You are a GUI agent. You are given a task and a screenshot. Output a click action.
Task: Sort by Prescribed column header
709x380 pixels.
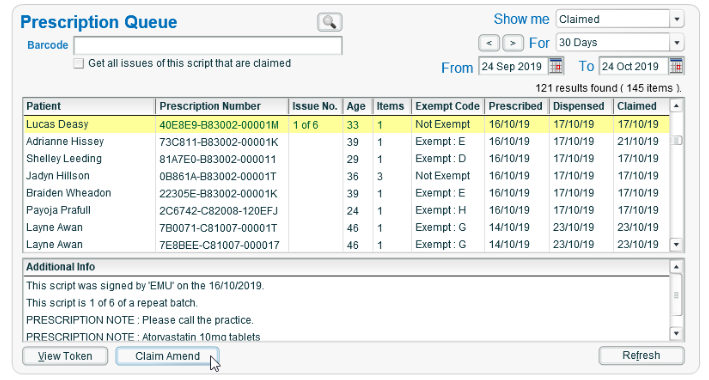(517, 106)
